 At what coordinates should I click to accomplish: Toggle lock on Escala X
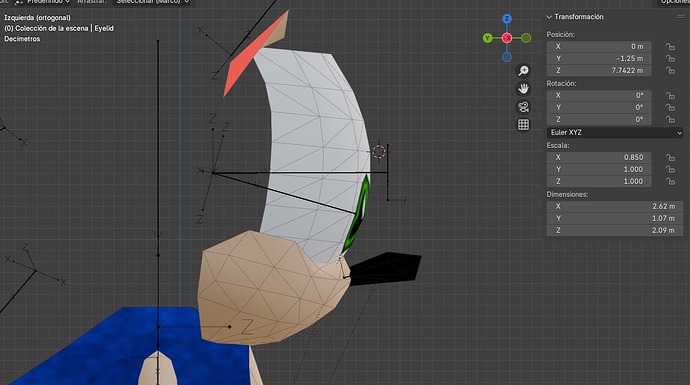(x=670, y=157)
